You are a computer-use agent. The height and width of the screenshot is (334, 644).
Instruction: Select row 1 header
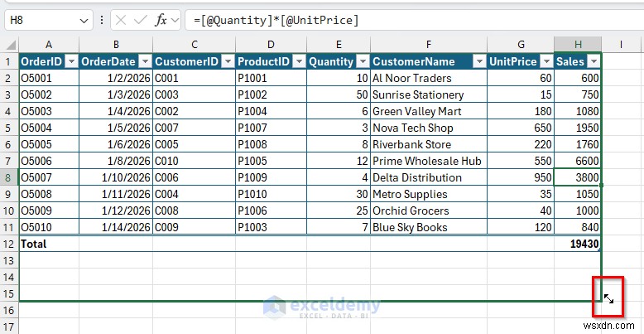coord(8,61)
